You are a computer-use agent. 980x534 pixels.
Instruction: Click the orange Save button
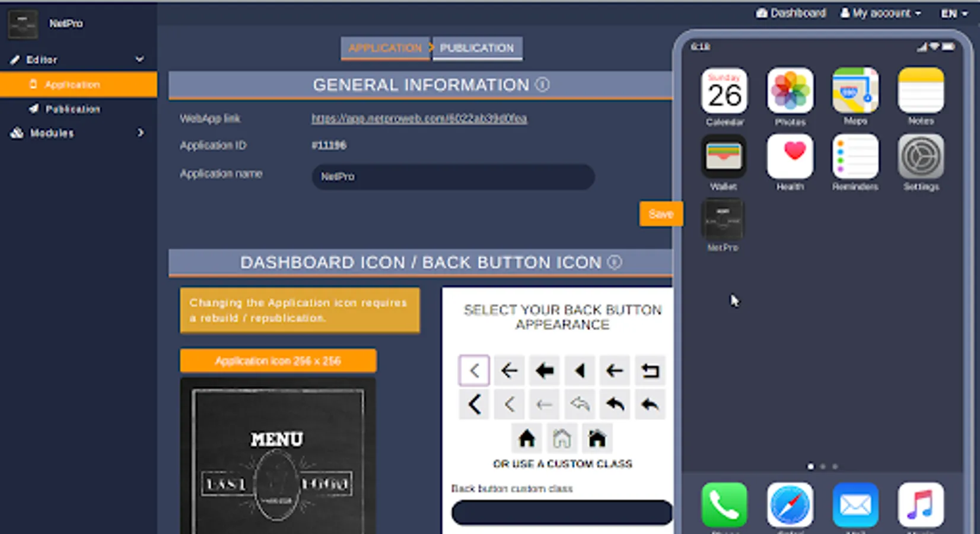(661, 214)
